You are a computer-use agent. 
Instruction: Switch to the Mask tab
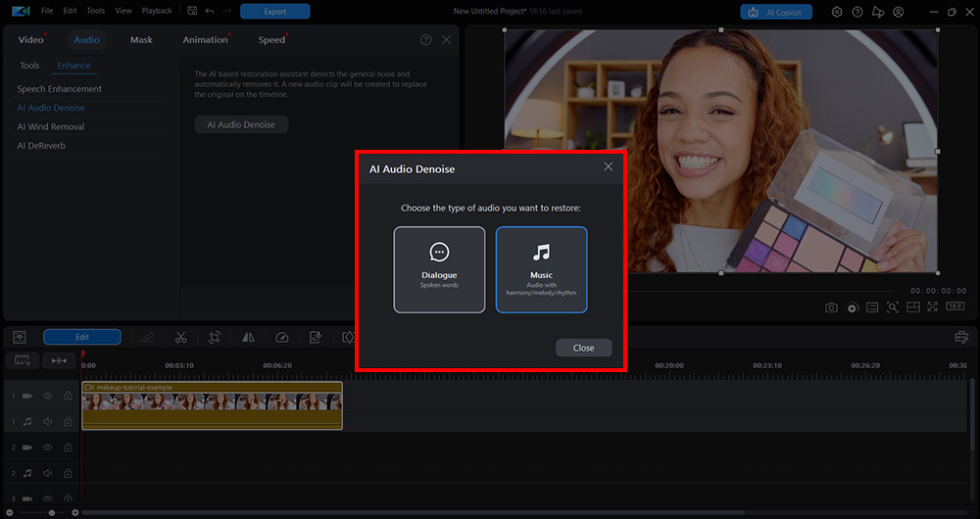[x=141, y=40]
